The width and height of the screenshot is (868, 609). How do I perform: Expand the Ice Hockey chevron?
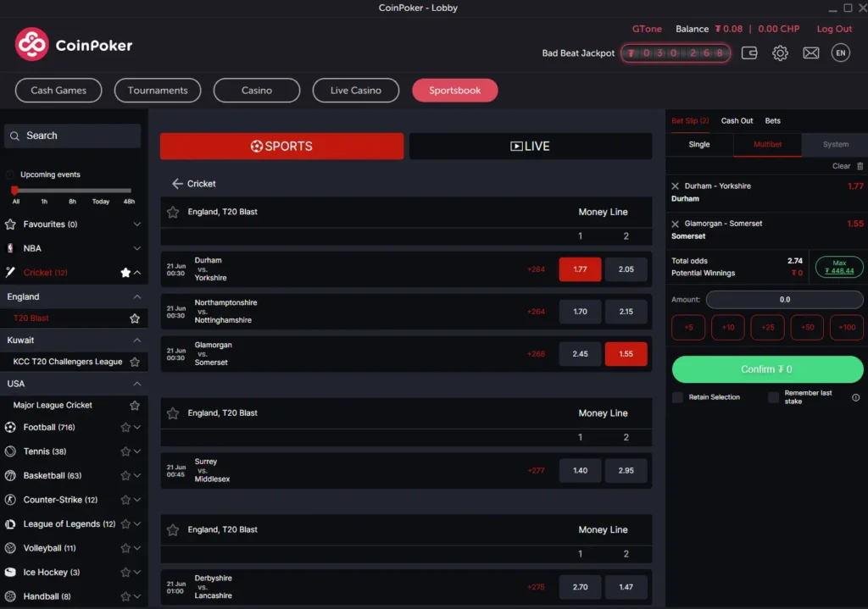coord(137,573)
